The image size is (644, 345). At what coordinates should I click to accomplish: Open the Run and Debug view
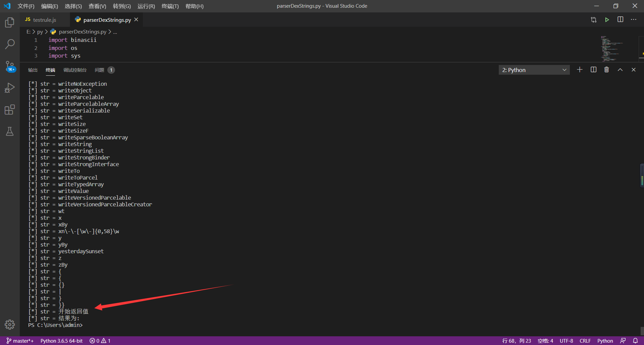coord(10,88)
